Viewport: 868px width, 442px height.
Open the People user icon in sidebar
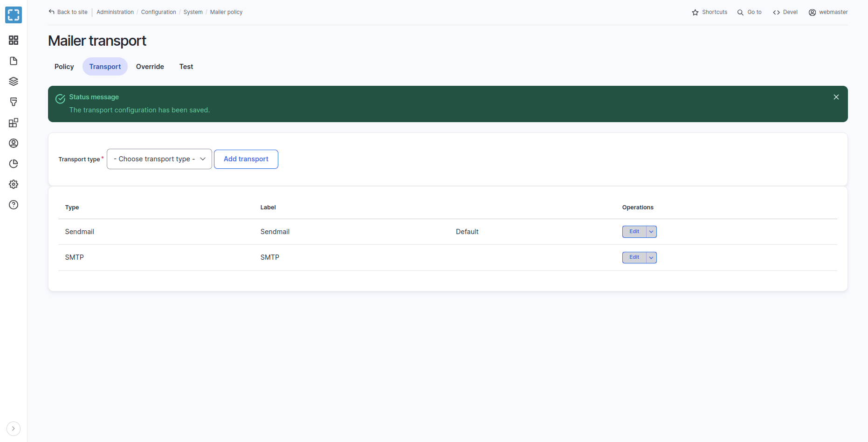[x=14, y=143]
